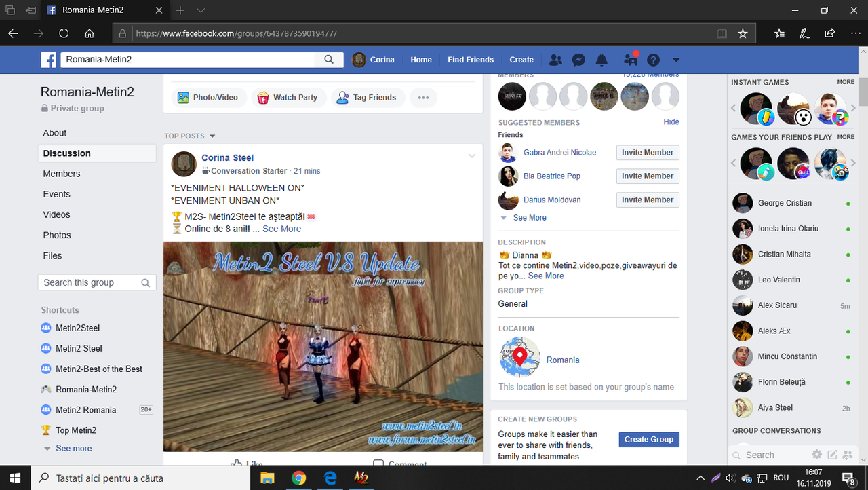Expand See More under suggested friends

530,218
